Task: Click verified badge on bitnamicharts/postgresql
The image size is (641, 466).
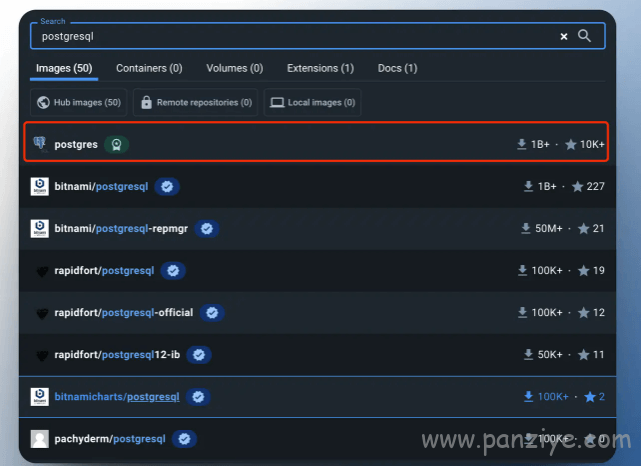Action: 198,397
